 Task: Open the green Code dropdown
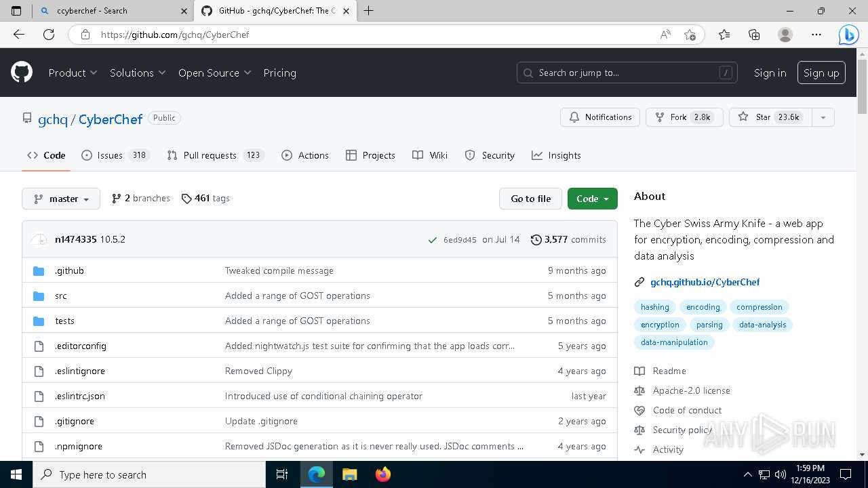(592, 199)
